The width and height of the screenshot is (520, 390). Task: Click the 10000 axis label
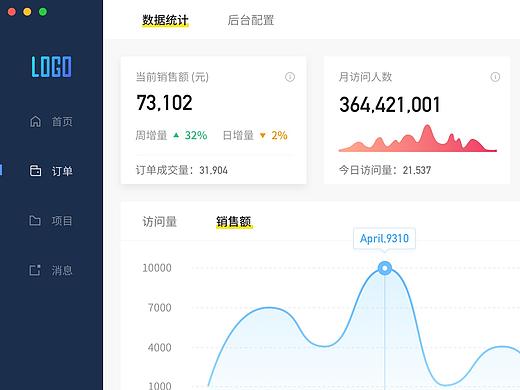[157, 268]
